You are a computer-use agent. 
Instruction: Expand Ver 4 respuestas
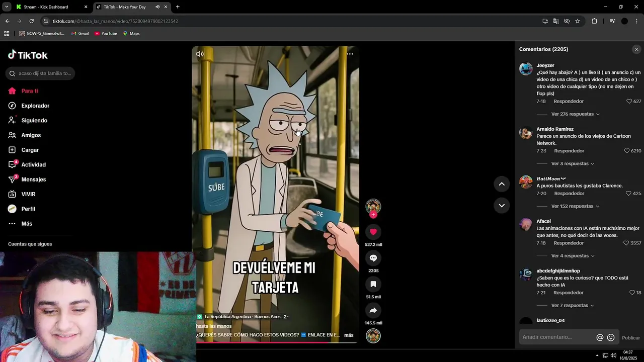(x=573, y=256)
